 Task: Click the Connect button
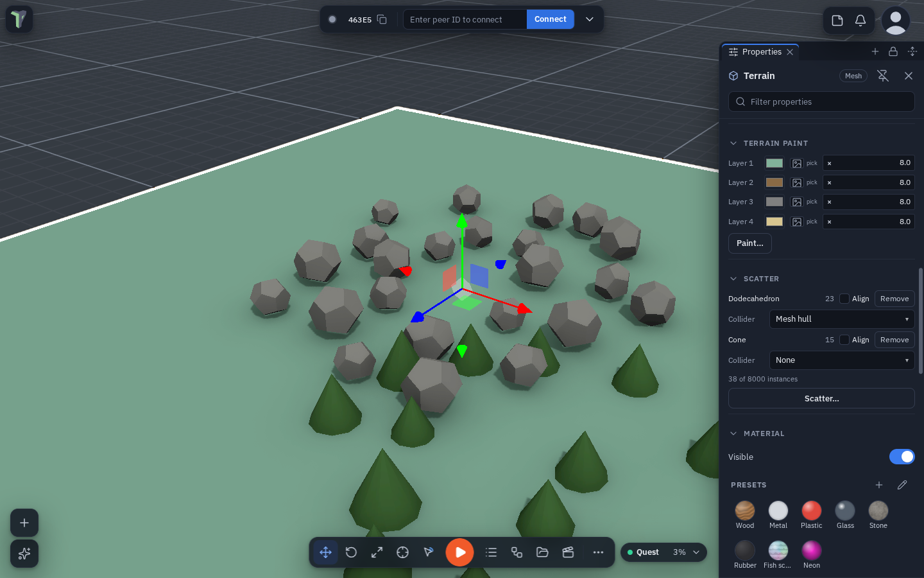coord(551,19)
